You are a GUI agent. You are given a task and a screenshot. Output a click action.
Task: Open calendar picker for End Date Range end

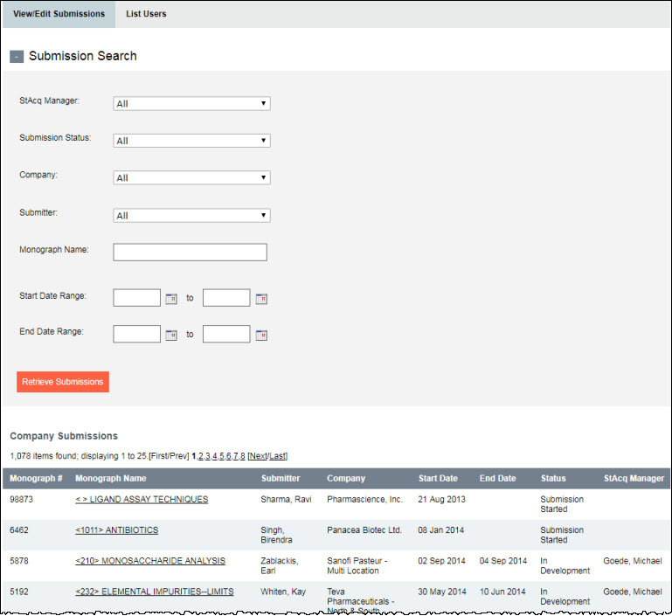[261, 335]
